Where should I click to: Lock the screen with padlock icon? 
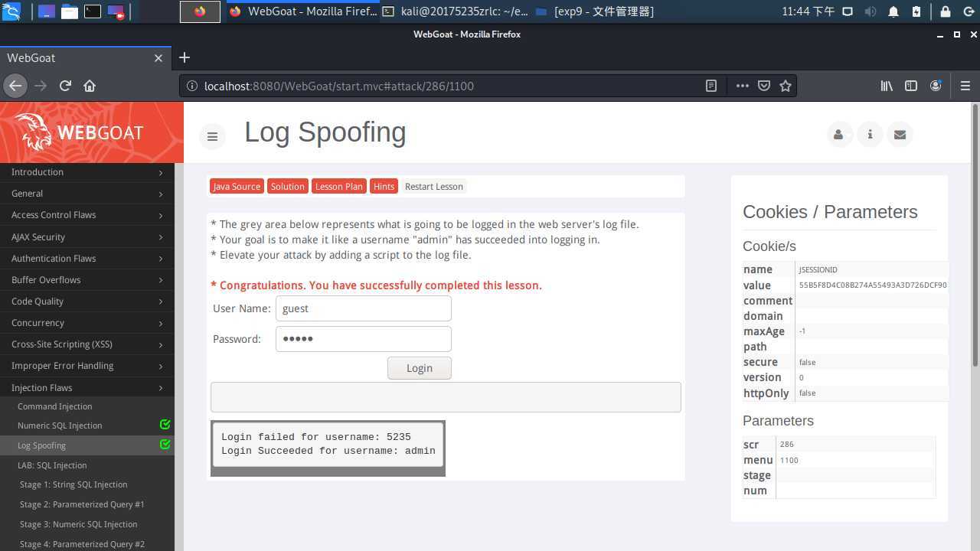coord(945,11)
